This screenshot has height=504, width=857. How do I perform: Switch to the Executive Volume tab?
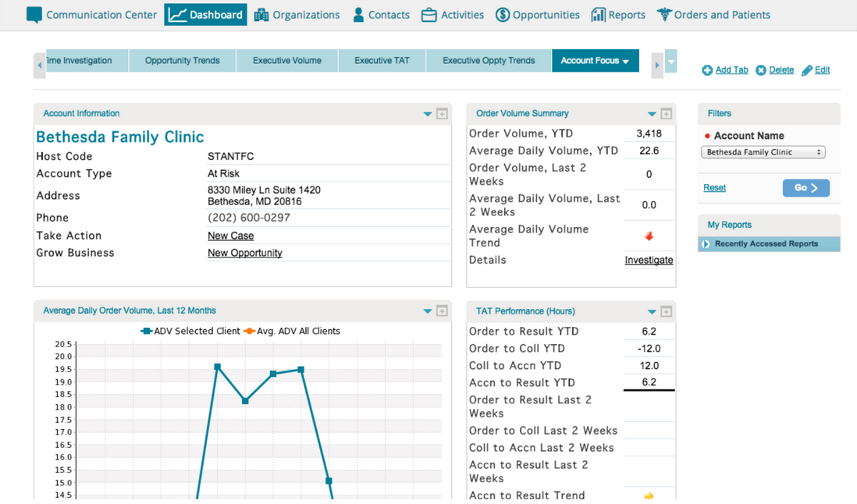[287, 61]
